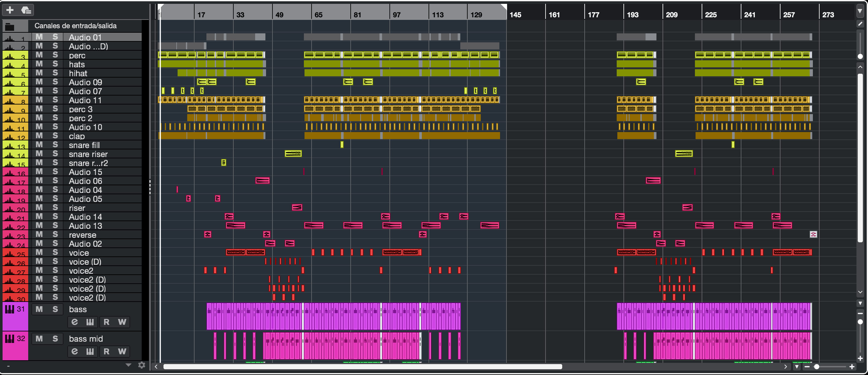Solo the bass mid track

(x=55, y=338)
